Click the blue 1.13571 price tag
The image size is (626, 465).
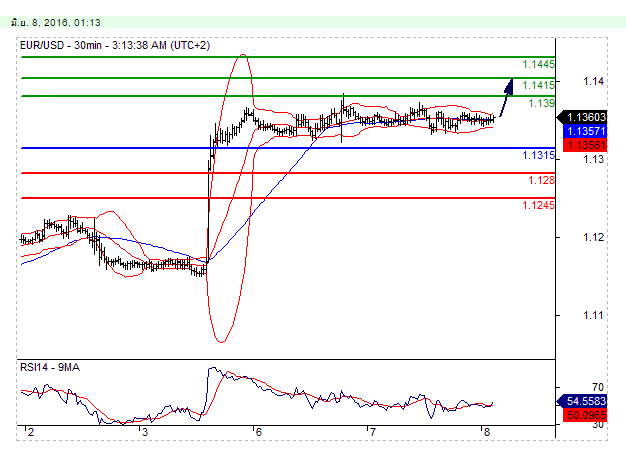pyautogui.click(x=585, y=131)
